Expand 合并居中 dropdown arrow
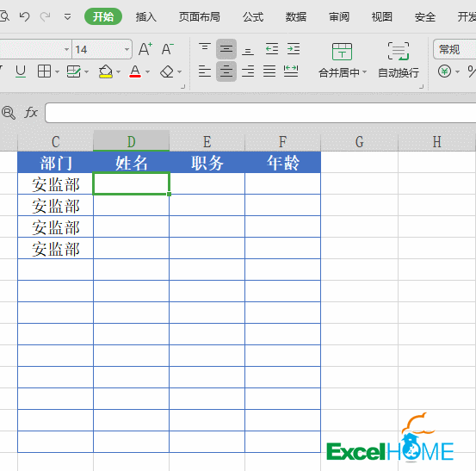 pyautogui.click(x=365, y=72)
